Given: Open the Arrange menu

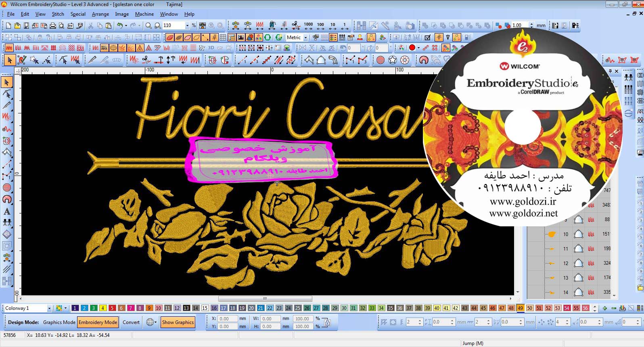Looking at the screenshot, I should [x=100, y=14].
